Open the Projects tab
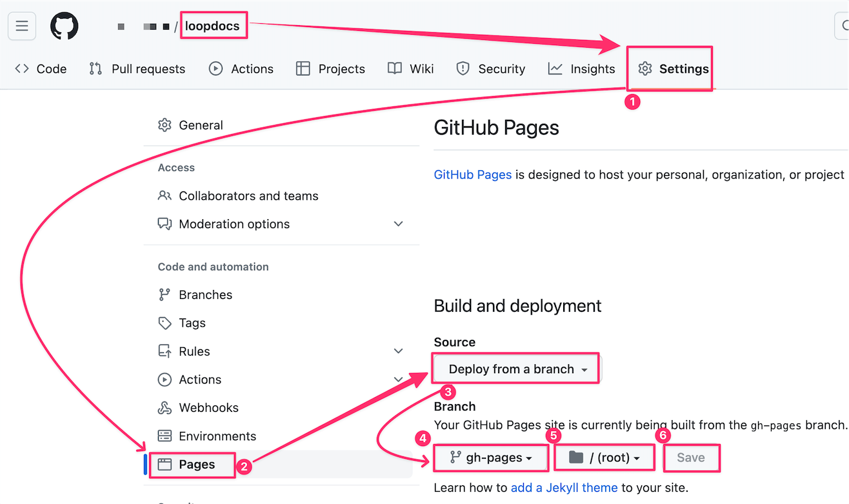The height and width of the screenshot is (504, 849). 330,69
